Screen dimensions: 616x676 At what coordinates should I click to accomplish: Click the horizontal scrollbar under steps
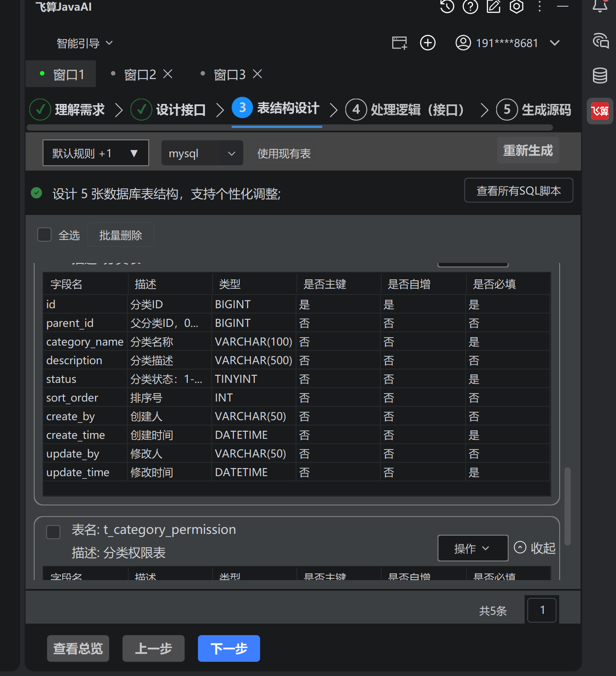[x=290, y=127]
